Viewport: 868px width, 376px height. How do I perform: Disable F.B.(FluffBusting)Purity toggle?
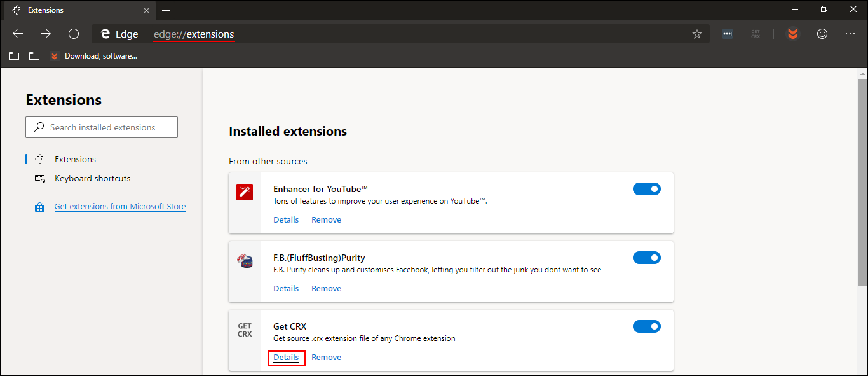[647, 258]
